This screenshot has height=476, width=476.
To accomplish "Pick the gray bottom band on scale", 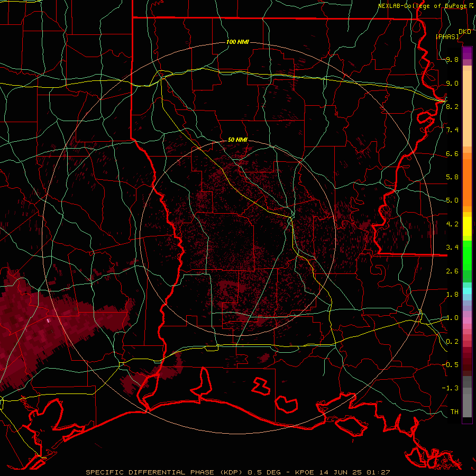I will click(x=467, y=405).
